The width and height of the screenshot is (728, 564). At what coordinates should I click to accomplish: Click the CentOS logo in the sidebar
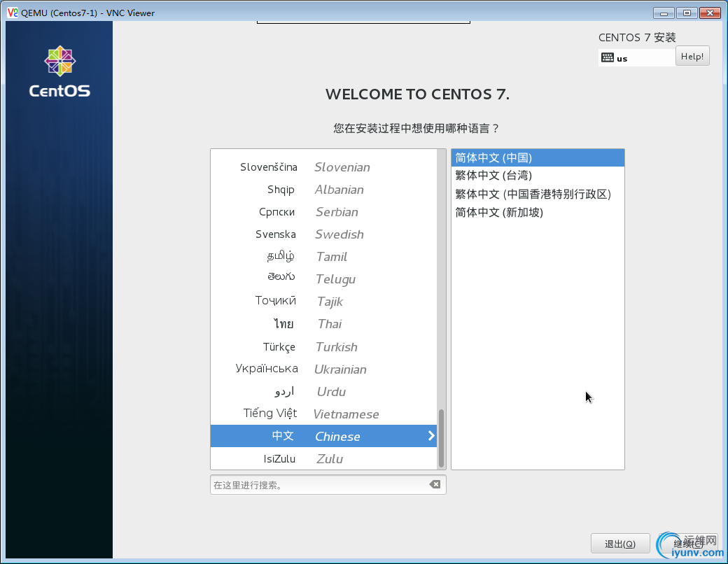59,71
